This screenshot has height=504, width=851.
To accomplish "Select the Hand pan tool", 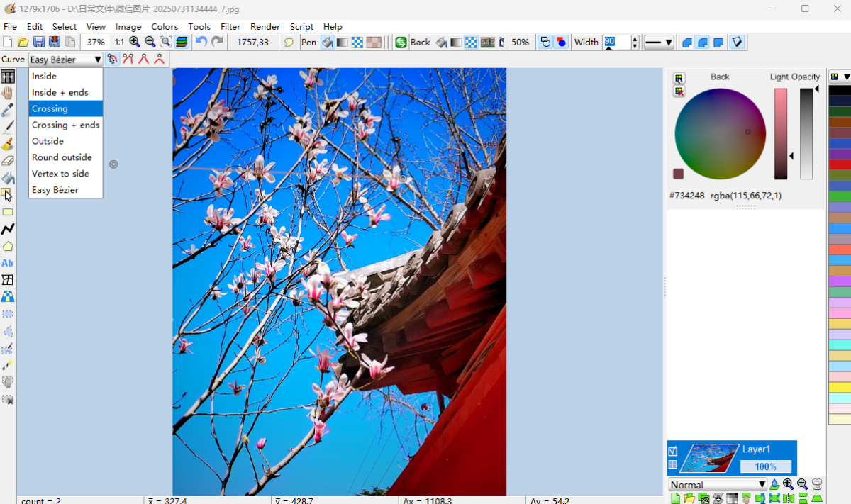I will click(x=8, y=93).
